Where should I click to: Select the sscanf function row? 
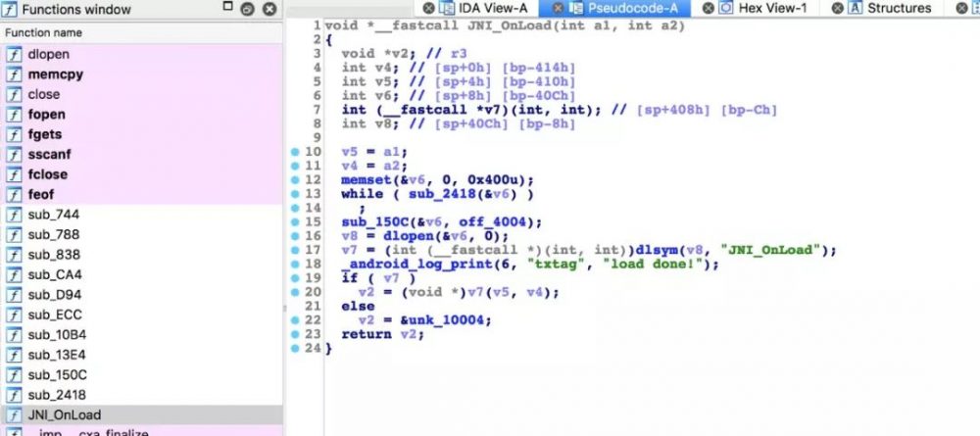pos(141,154)
